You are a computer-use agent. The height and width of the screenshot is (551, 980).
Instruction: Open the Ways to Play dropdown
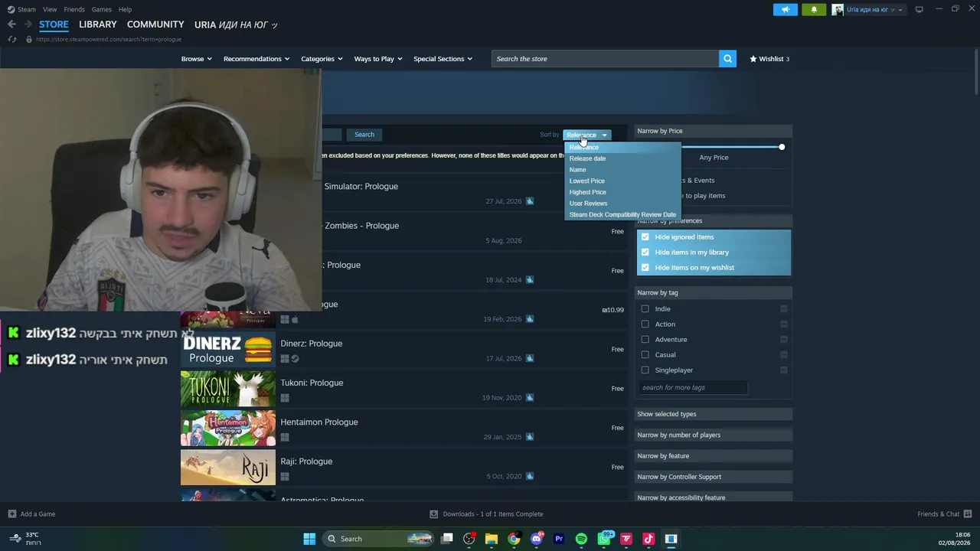pos(378,59)
